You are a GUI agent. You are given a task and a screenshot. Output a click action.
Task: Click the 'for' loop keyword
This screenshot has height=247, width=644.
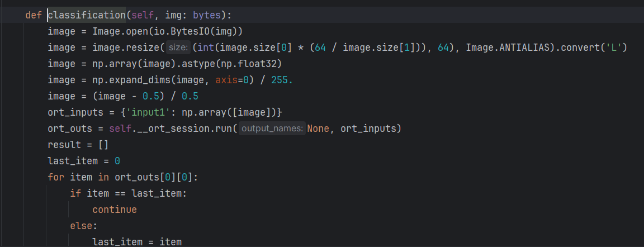pyautogui.click(x=56, y=178)
